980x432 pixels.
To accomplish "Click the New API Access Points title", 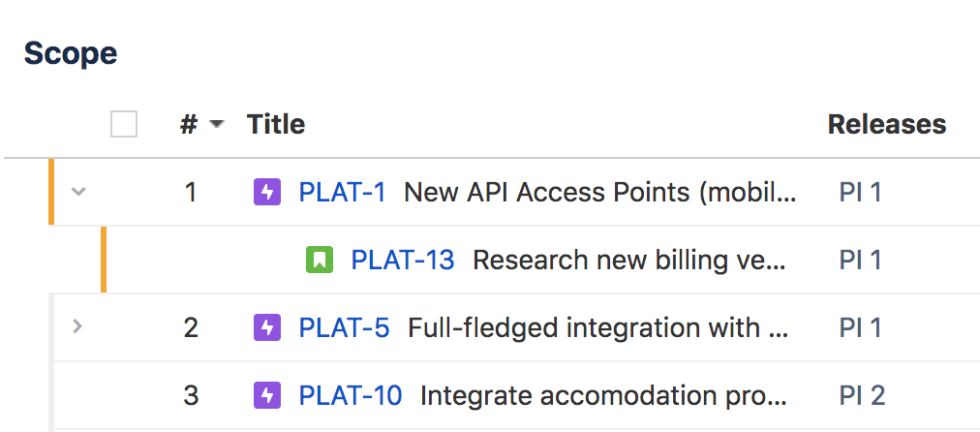I will (600, 192).
